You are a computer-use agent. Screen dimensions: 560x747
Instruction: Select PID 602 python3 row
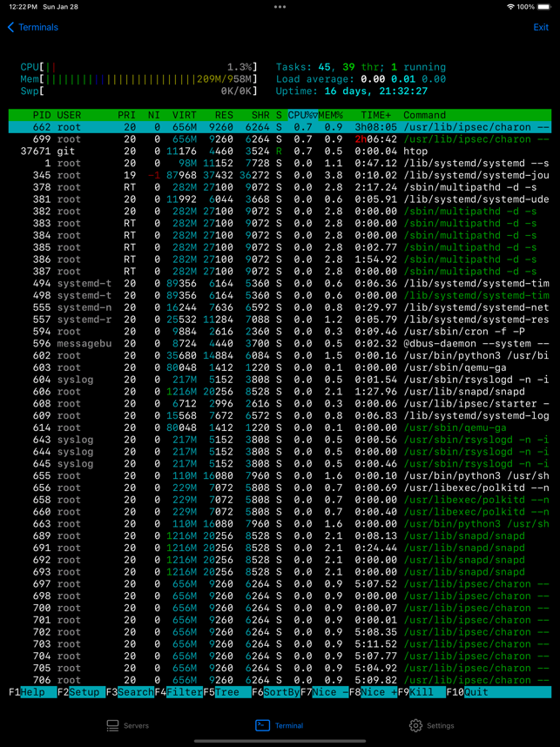pos(280,355)
